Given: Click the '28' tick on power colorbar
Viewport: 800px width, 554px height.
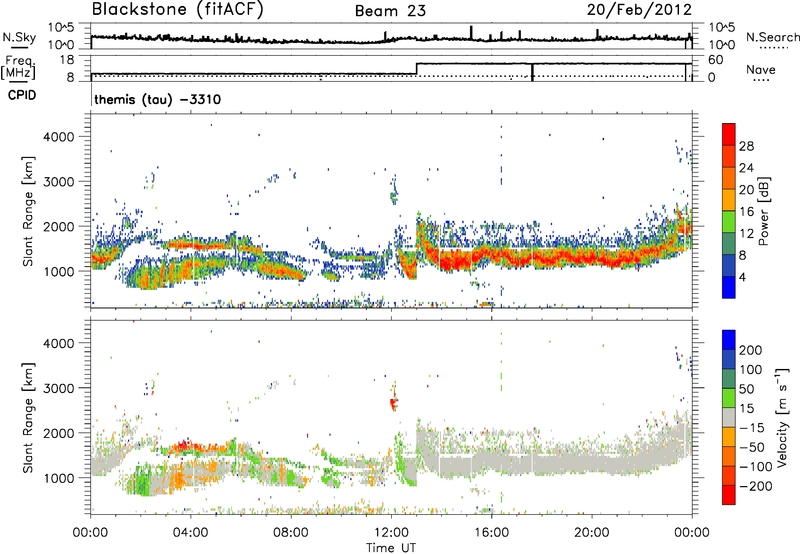Looking at the screenshot, I should click(746, 146).
